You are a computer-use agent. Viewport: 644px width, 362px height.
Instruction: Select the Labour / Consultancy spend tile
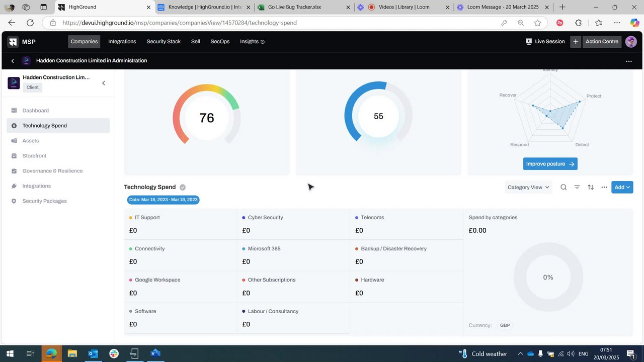point(293,318)
